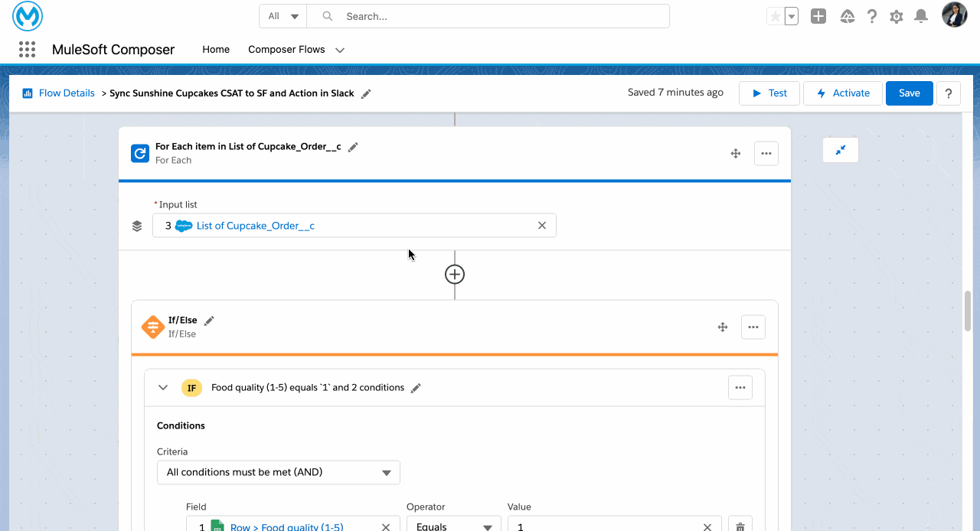The image size is (980, 531).
Task: Click the For Each loop icon
Action: click(x=140, y=154)
